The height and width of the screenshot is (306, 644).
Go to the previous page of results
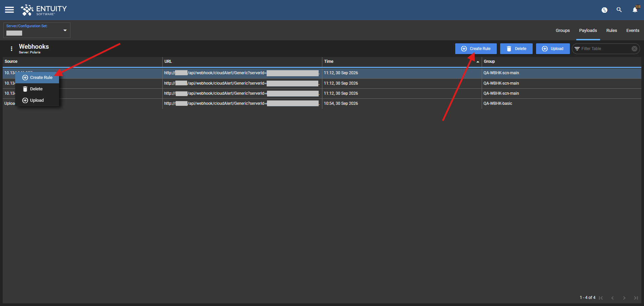pyautogui.click(x=612, y=298)
